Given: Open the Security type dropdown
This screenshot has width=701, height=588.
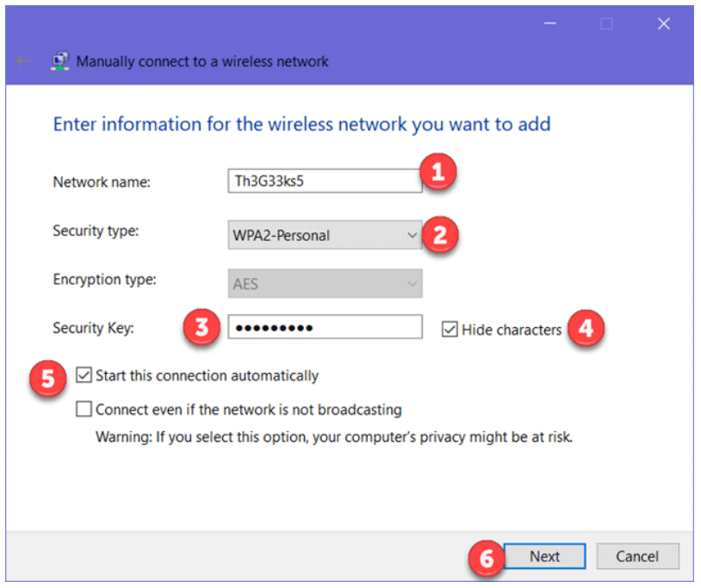Looking at the screenshot, I should click(x=325, y=235).
